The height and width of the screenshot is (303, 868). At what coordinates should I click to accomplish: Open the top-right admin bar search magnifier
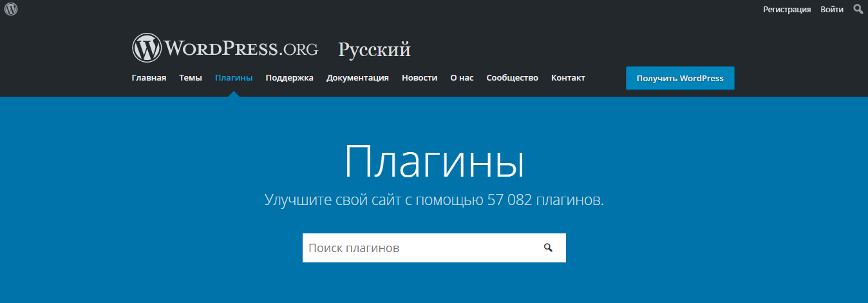click(858, 9)
